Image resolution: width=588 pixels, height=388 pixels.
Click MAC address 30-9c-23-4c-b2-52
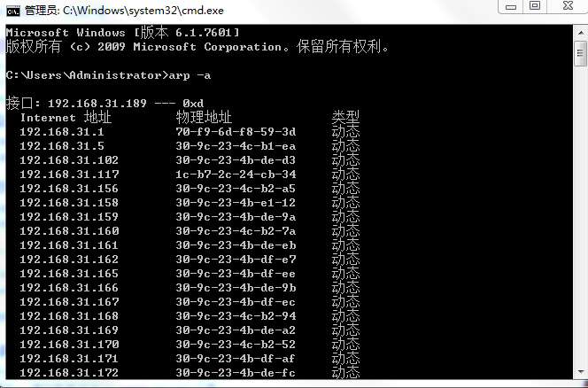[236, 345]
